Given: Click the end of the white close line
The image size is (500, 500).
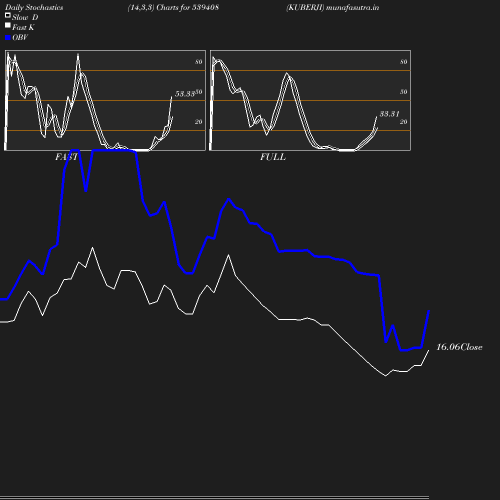Looking at the screenshot, I should tap(429, 350).
